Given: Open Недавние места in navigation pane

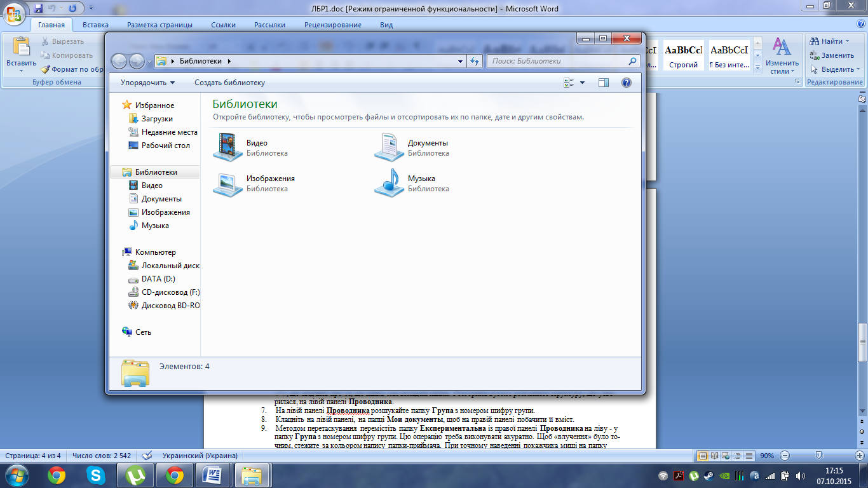Looking at the screenshot, I should point(163,132).
